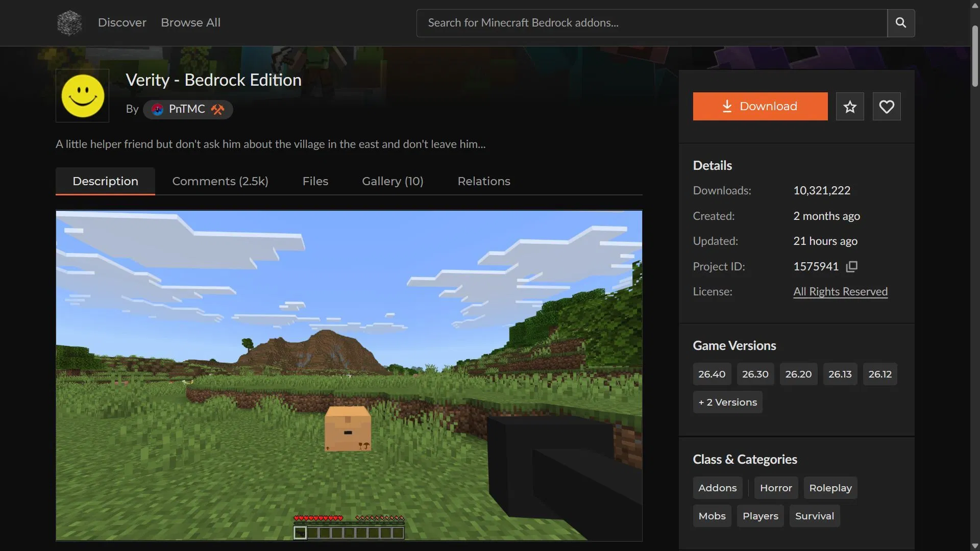This screenshot has height=551, width=980.
Task: Click the Verity - Bedrock Edition title
Action: coord(213,80)
